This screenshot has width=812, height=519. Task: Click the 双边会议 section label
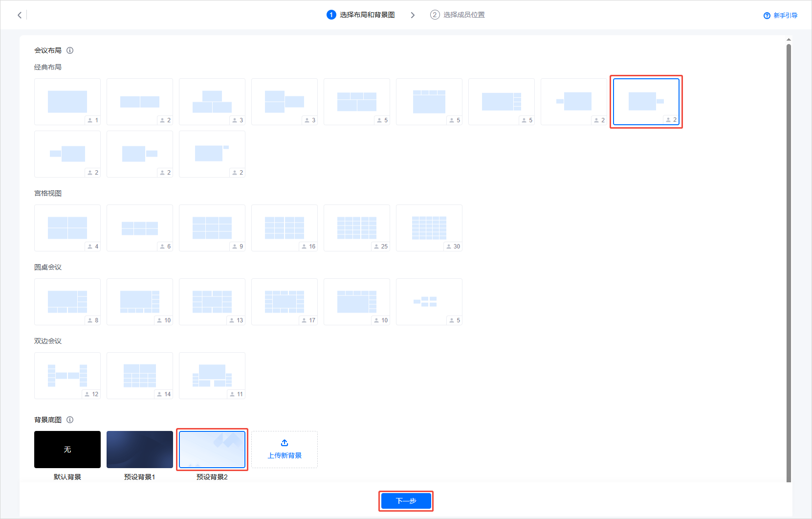(48, 341)
